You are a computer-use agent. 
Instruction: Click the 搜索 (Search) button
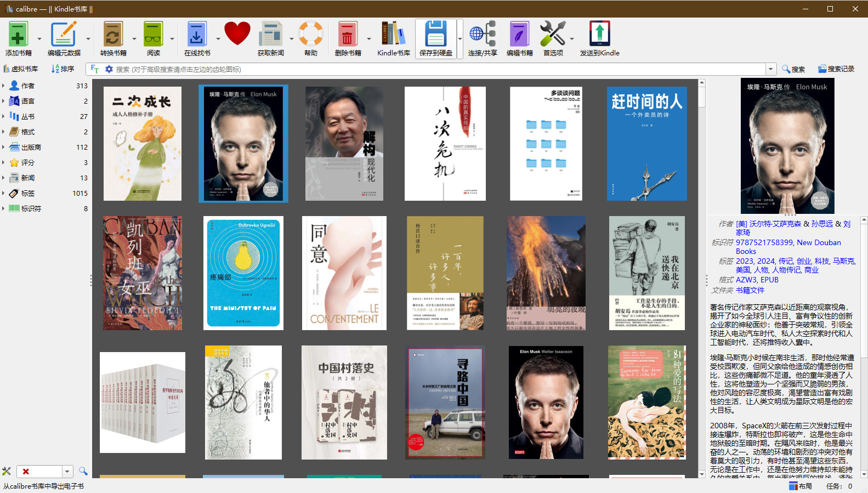[x=793, y=69]
